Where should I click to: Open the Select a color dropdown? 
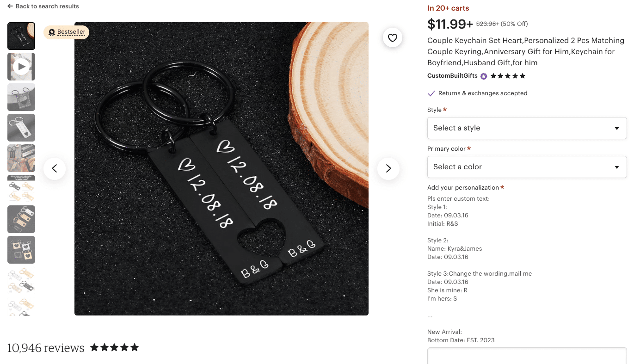(x=527, y=167)
